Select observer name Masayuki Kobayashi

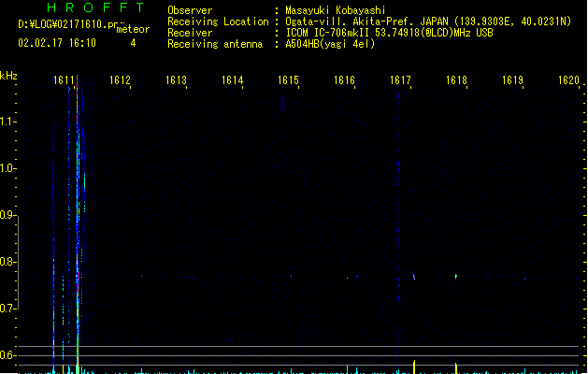[x=336, y=10]
